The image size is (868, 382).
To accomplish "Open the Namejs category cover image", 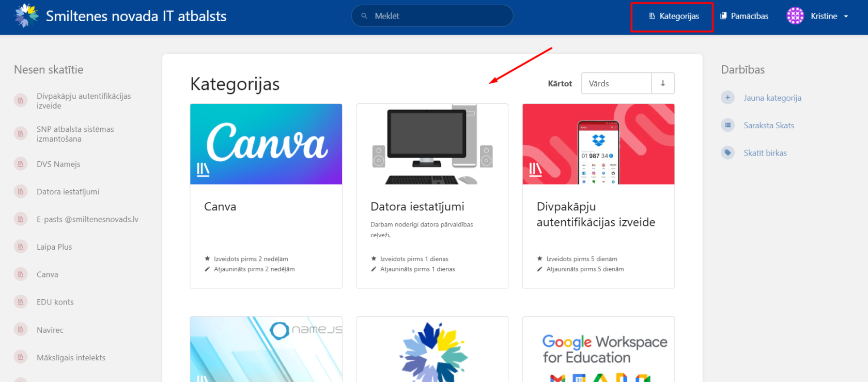I will (x=266, y=349).
